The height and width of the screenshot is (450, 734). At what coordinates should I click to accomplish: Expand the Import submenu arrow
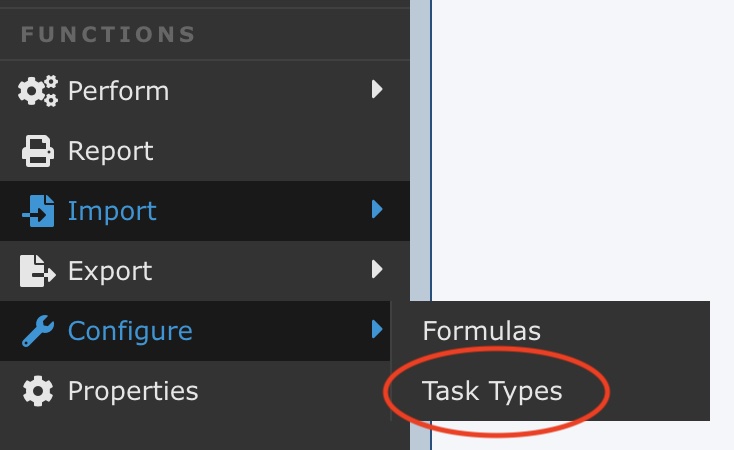[377, 210]
